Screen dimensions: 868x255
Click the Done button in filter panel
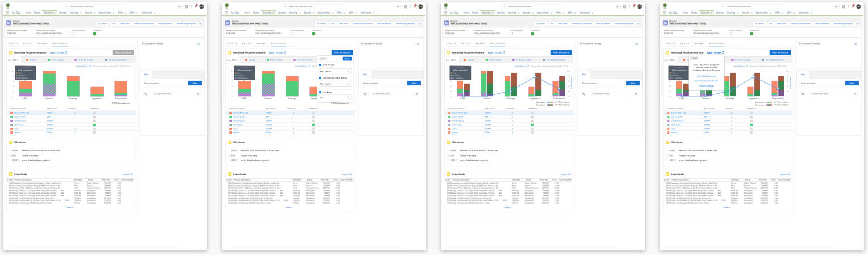pyautogui.click(x=347, y=58)
